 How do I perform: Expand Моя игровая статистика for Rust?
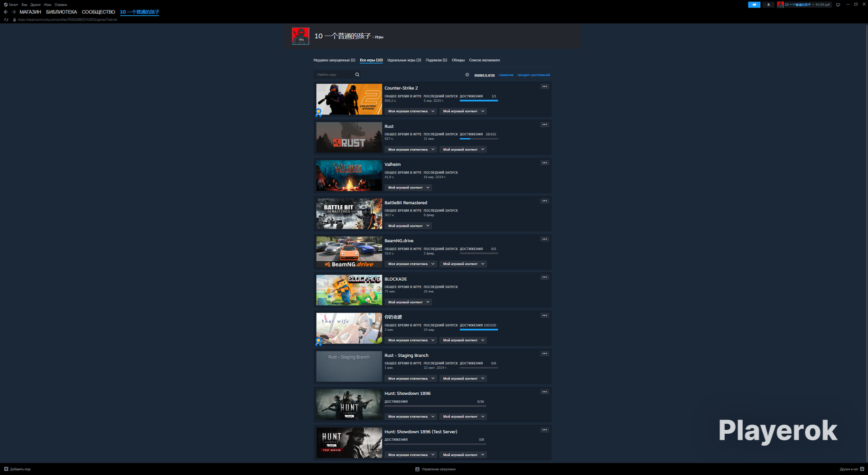[411, 149]
